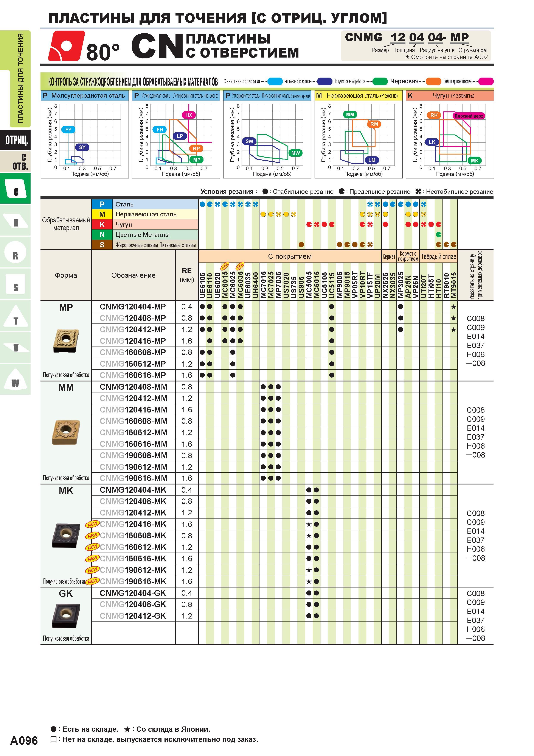Click designation CNMG190616-MM
This screenshot has height=756, width=534.
click(133, 478)
